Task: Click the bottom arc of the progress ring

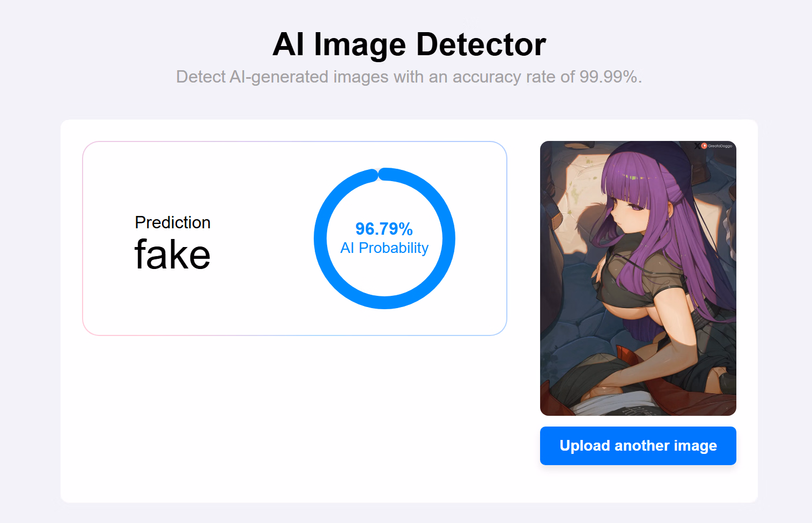Action: point(385,303)
